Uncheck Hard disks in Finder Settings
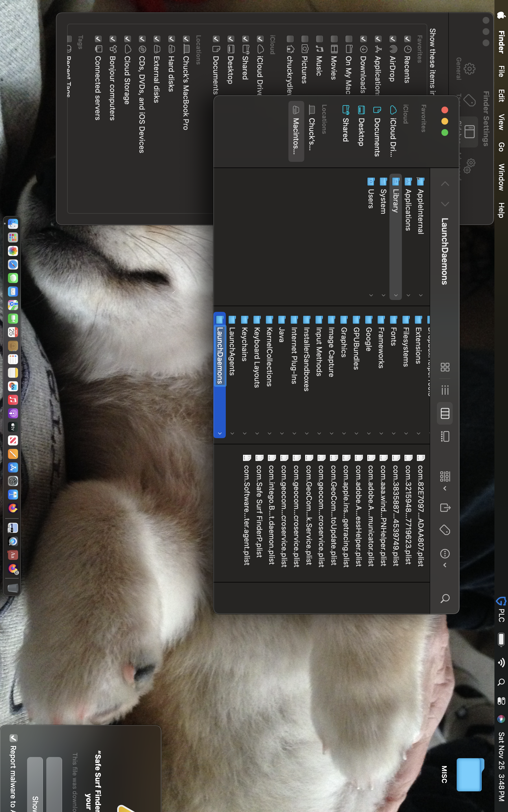 (x=171, y=39)
